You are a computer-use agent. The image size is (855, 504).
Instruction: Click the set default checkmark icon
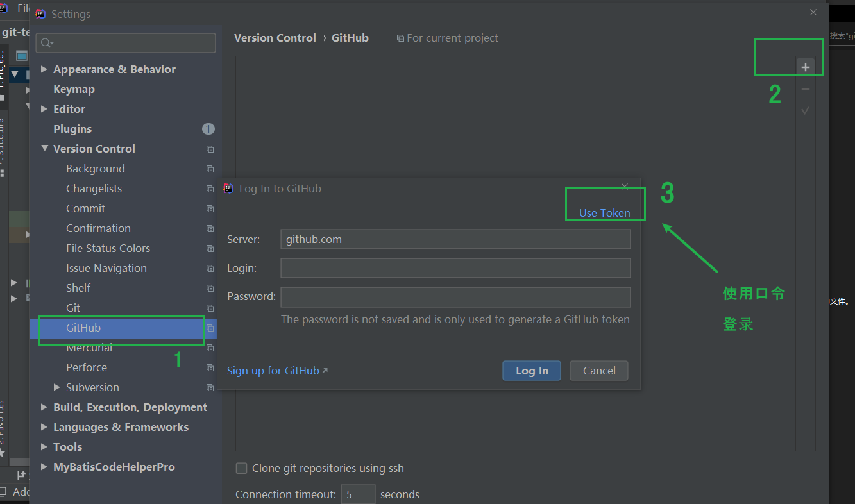806,111
